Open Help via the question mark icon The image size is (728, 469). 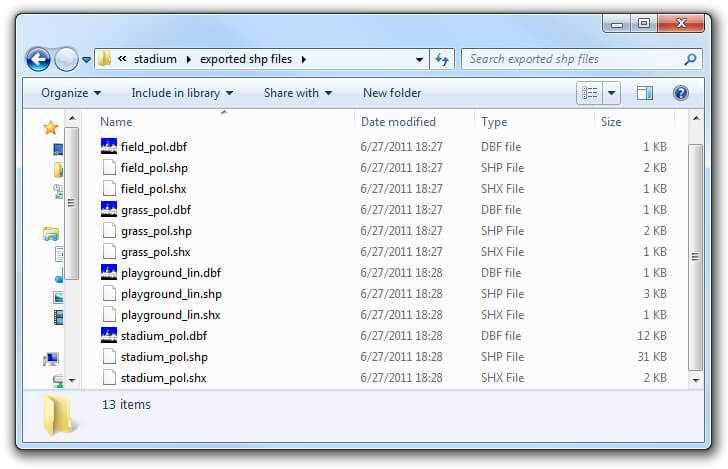(x=681, y=93)
